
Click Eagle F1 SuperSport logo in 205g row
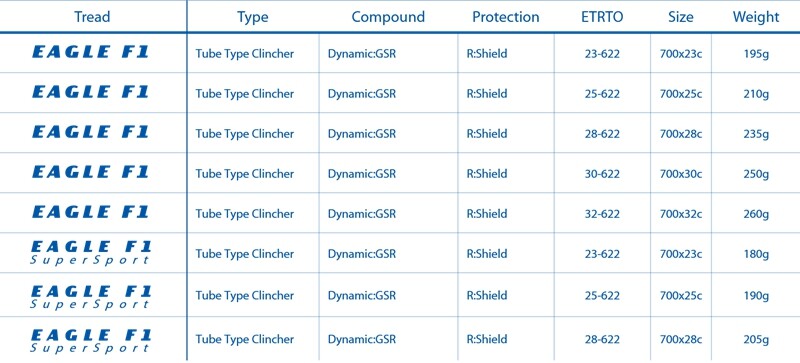click(x=91, y=341)
